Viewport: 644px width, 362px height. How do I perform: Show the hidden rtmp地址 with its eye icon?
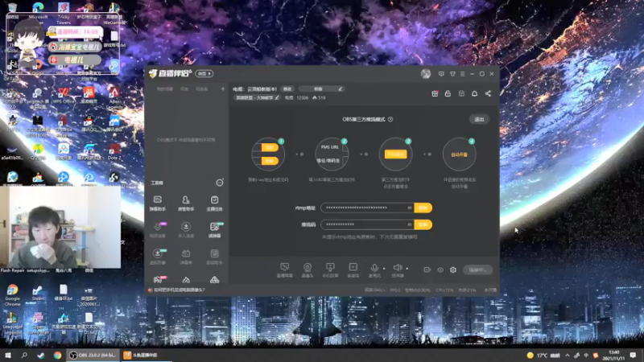coord(410,208)
